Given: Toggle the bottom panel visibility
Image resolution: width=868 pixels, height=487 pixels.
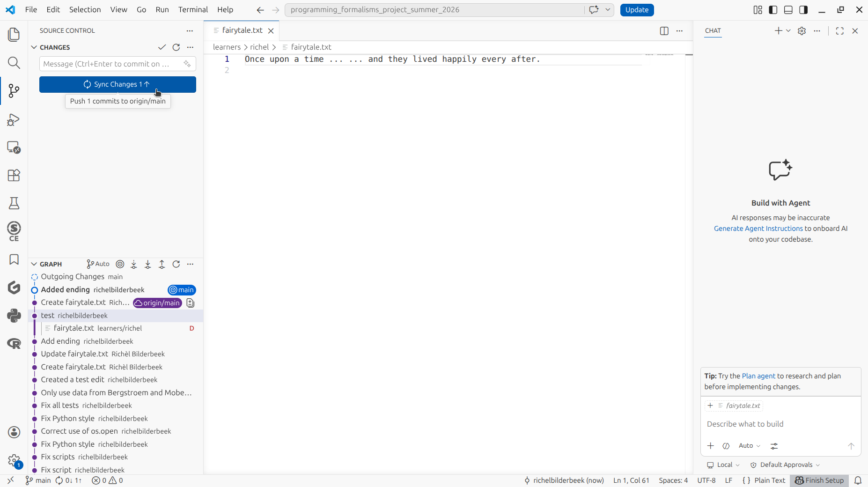Looking at the screenshot, I should pyautogui.click(x=788, y=10).
